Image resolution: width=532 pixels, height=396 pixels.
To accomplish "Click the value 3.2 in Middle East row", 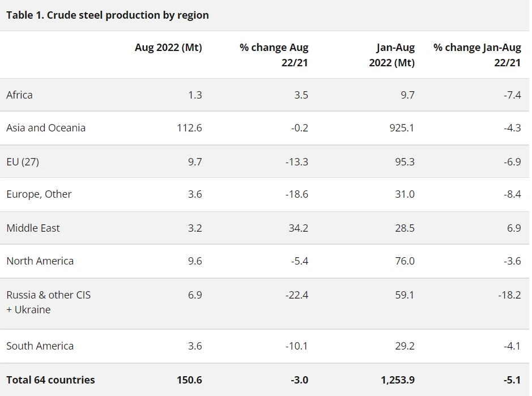I will coord(195,228).
